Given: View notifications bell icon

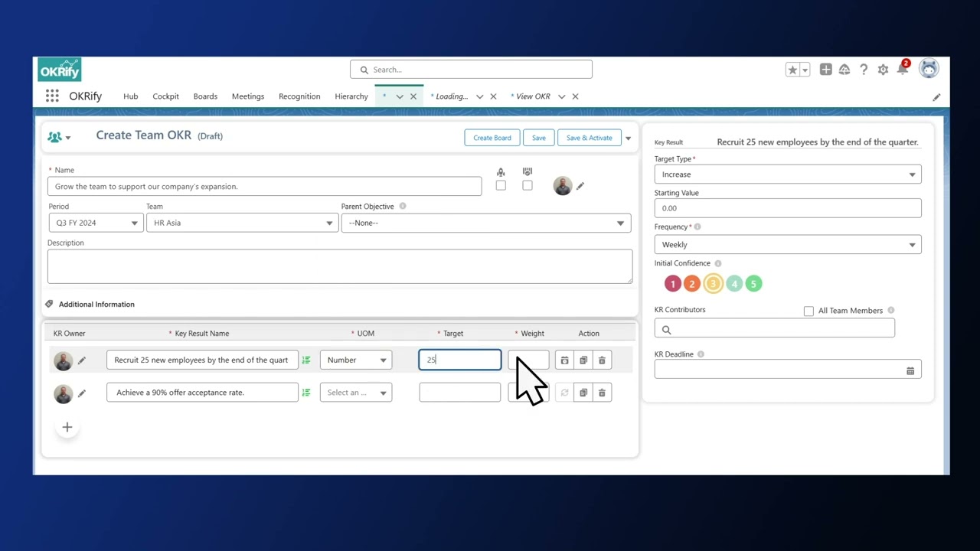Looking at the screenshot, I should click(x=903, y=70).
